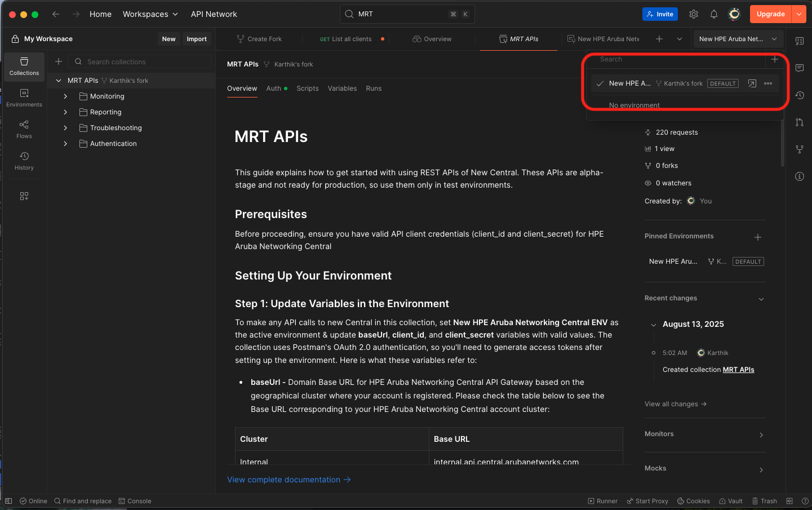Open a new tab with plus icon

[659, 39]
